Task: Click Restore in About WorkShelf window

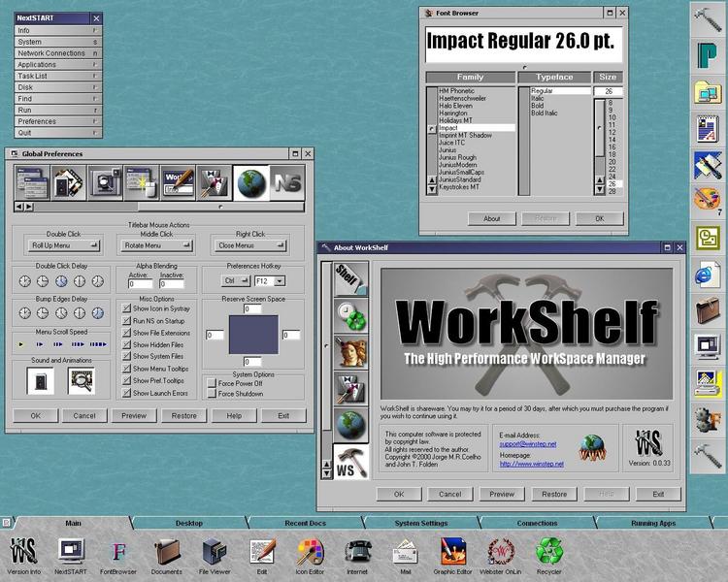Action: coord(554,495)
